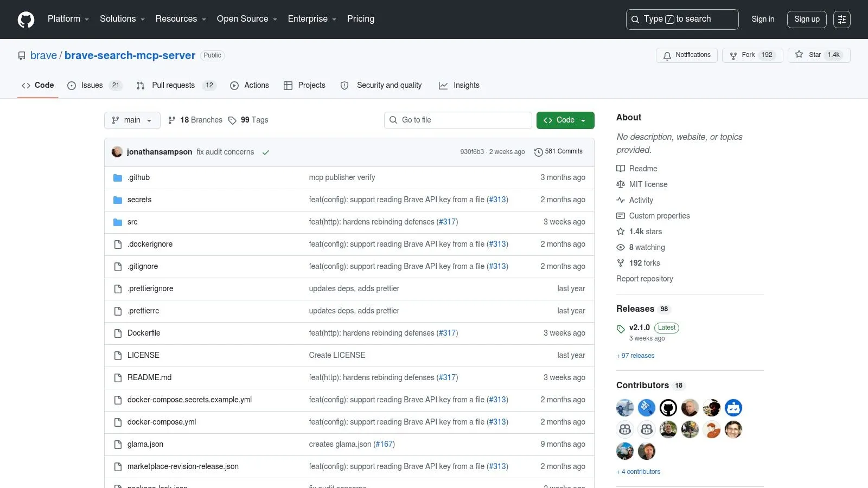Open commit 930f6b3 hash link
The width and height of the screenshot is (868, 488).
(472, 152)
